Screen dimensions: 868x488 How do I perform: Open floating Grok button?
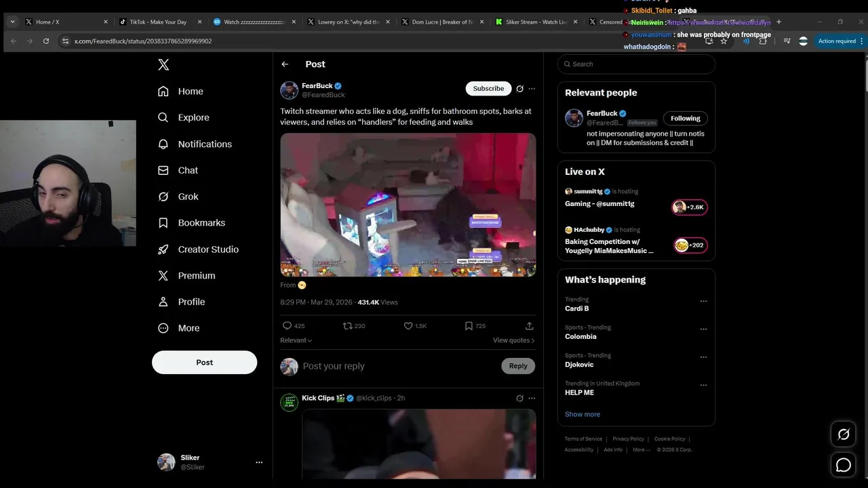pos(844,434)
